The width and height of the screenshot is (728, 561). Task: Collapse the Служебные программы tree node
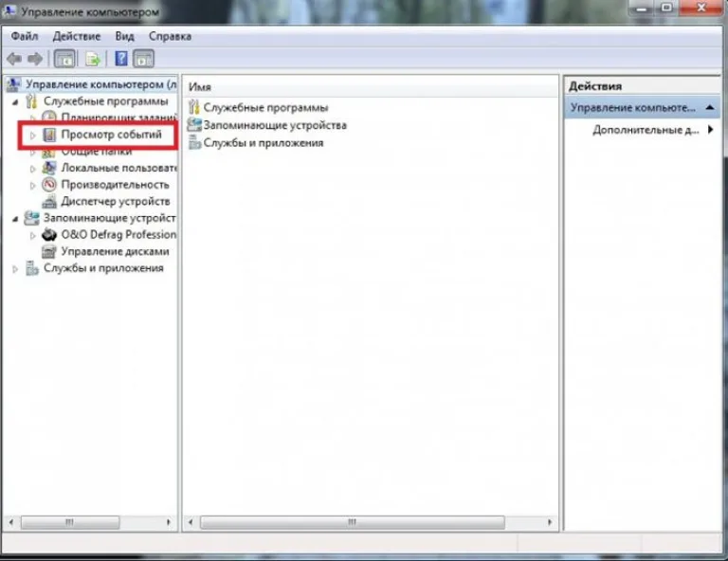click(x=15, y=101)
